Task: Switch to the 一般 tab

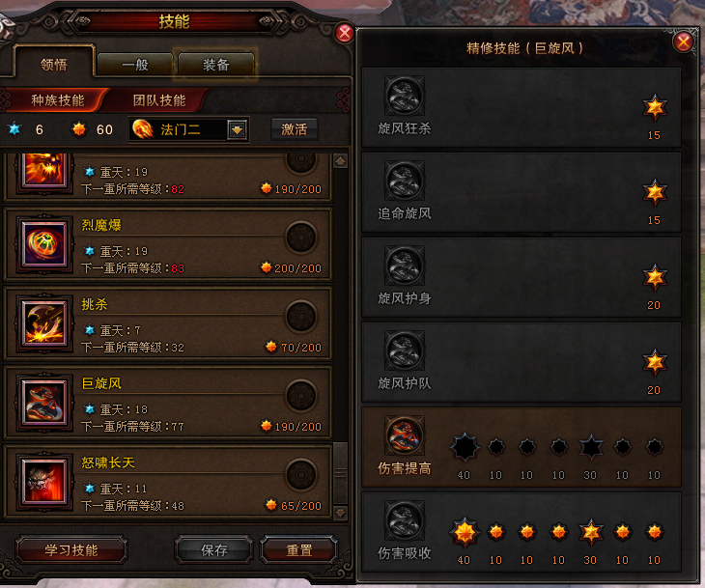Action: point(135,65)
